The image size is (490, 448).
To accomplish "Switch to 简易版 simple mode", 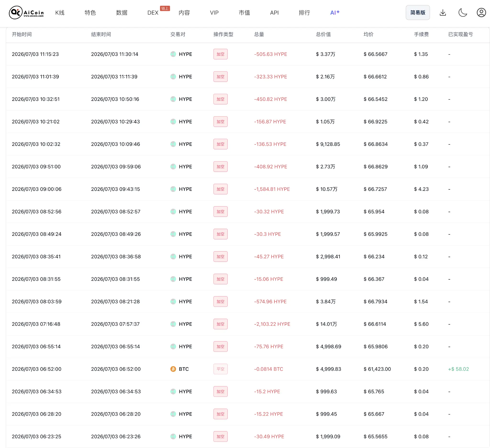I will pos(418,12).
